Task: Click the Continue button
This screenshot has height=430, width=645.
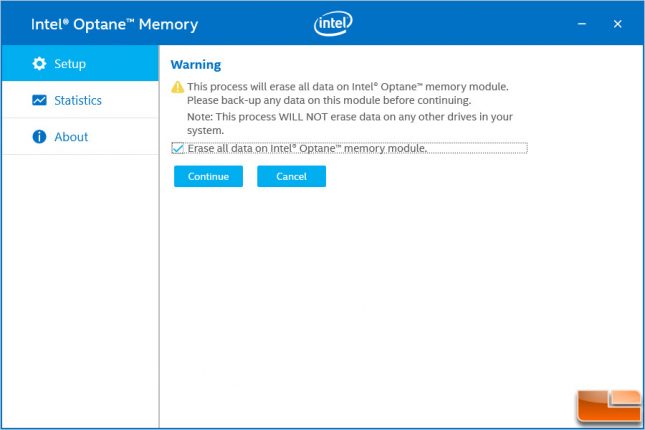Action: click(208, 176)
